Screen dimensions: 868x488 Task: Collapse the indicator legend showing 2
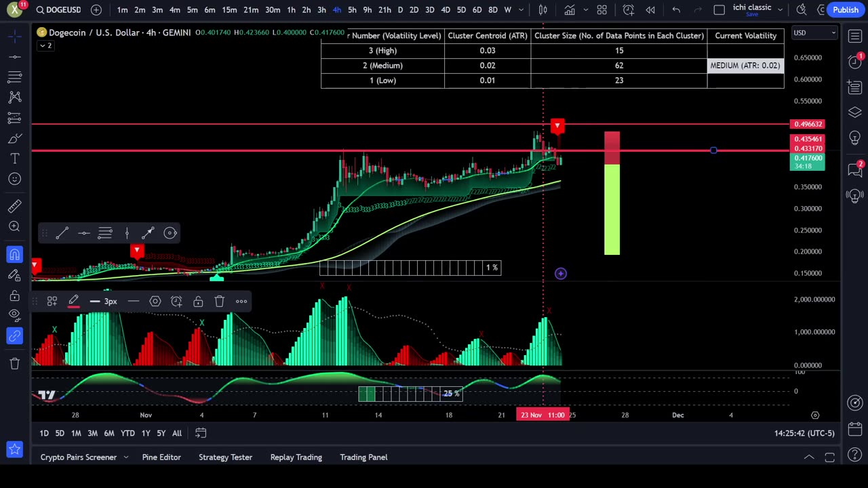(x=45, y=45)
